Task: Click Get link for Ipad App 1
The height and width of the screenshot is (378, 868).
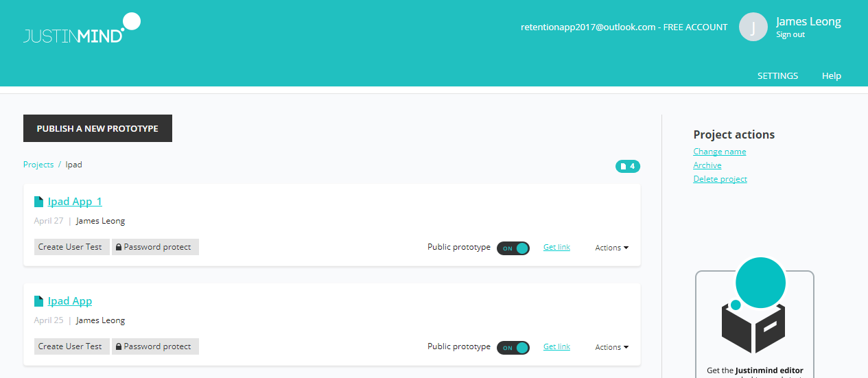Action: [x=556, y=247]
